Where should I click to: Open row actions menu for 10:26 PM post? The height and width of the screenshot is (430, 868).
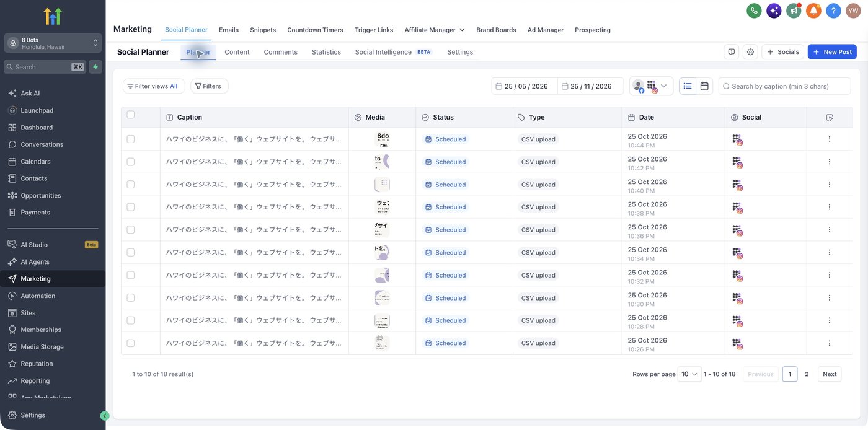coord(830,343)
